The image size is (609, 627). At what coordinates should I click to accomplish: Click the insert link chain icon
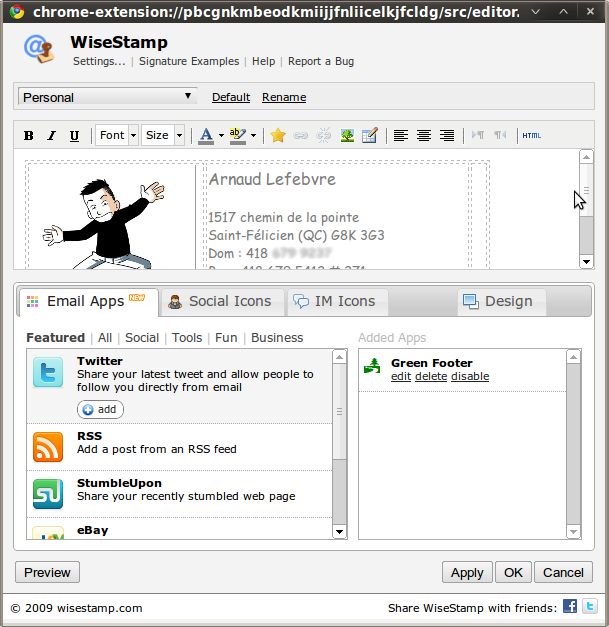click(x=300, y=136)
